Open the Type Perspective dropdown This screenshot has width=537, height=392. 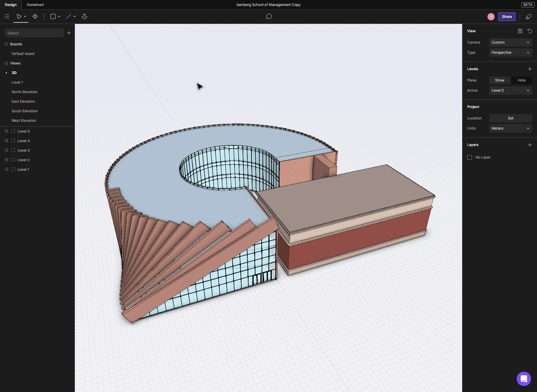510,52
